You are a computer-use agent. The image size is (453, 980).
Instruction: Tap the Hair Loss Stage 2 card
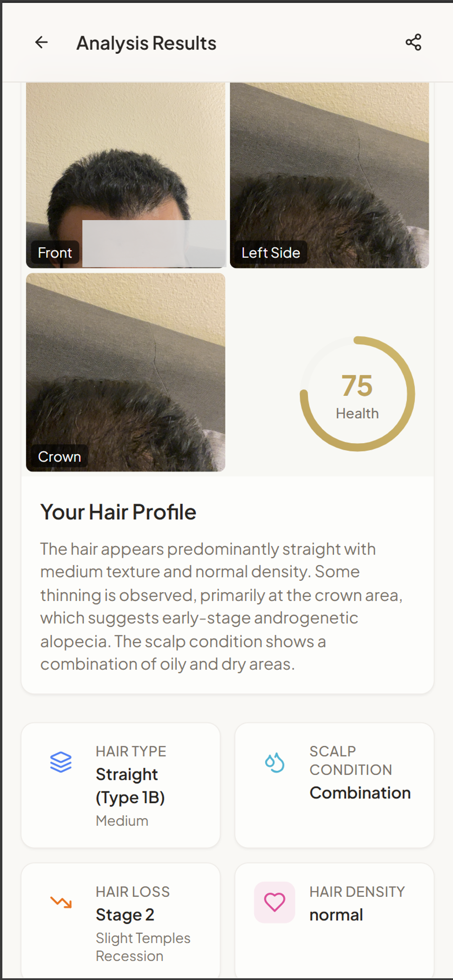[121, 920]
